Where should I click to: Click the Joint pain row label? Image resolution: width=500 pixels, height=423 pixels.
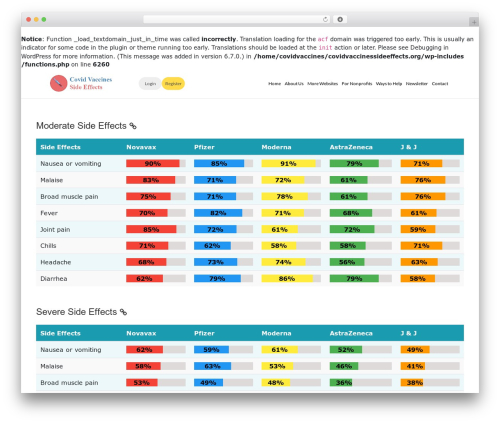pos(55,229)
